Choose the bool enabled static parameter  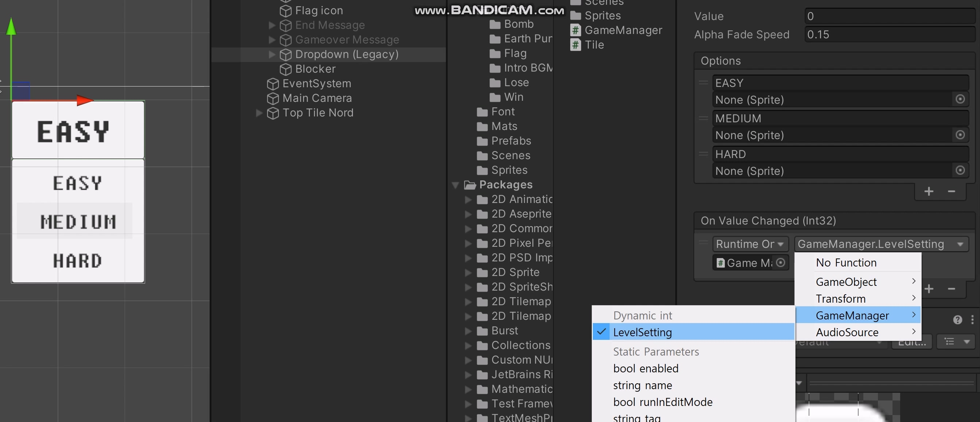[646, 368]
